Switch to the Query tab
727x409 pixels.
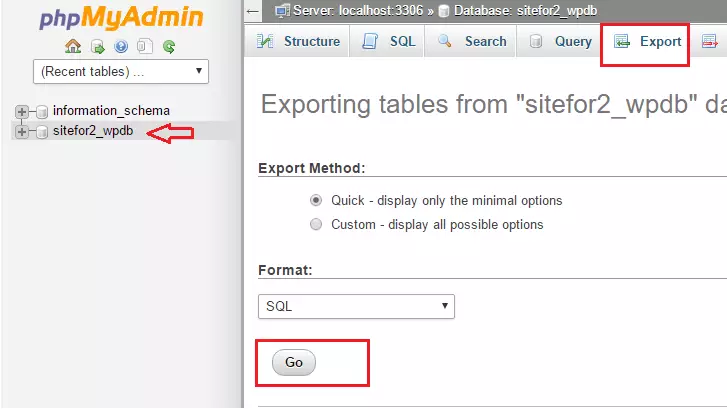[x=560, y=41]
